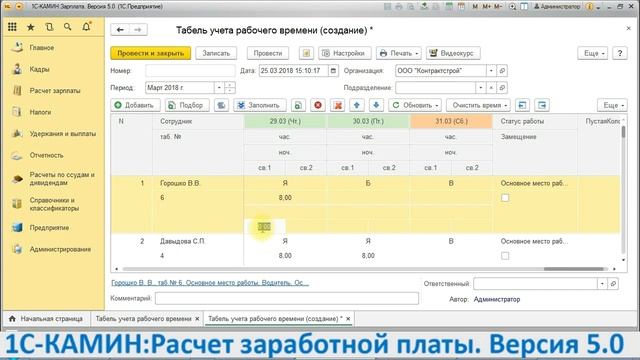Toggle Замещение checkbox for Горошко В.В.
Image resolution: width=640 pixels, height=360 pixels.
pos(505,198)
